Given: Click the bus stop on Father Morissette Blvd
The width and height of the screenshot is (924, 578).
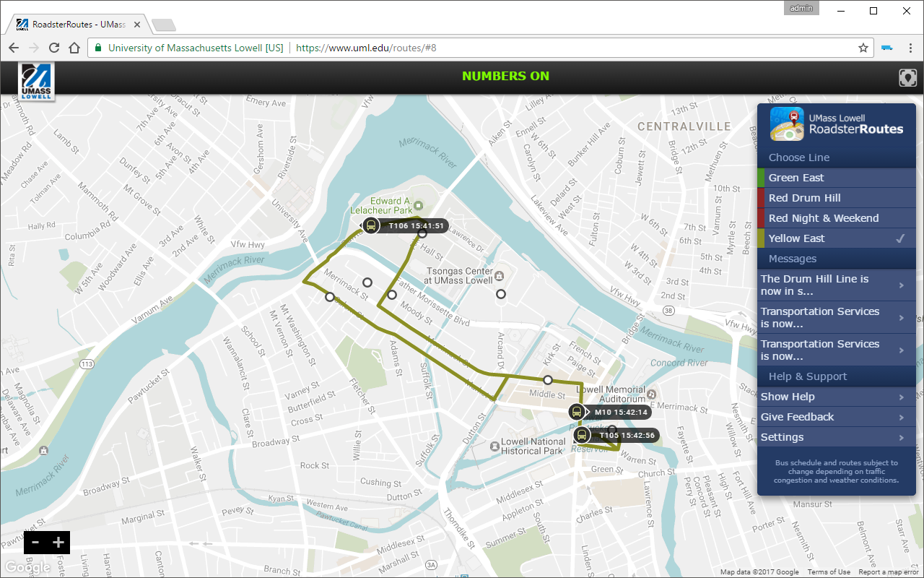Looking at the screenshot, I should click(x=392, y=294).
